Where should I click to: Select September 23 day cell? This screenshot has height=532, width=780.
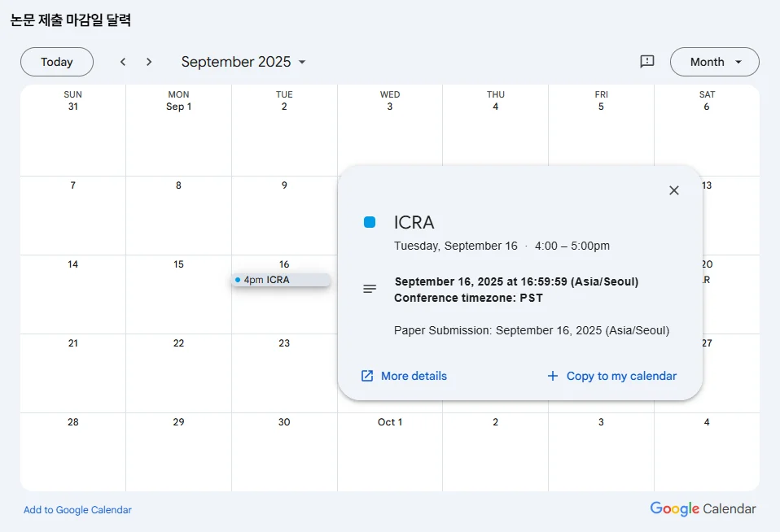284,374
